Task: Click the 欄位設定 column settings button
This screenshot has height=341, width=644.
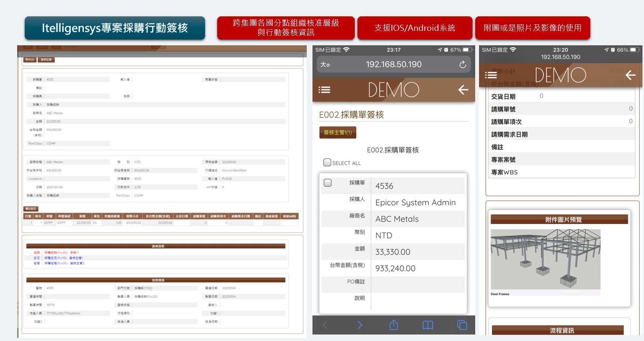Action: coord(31,209)
